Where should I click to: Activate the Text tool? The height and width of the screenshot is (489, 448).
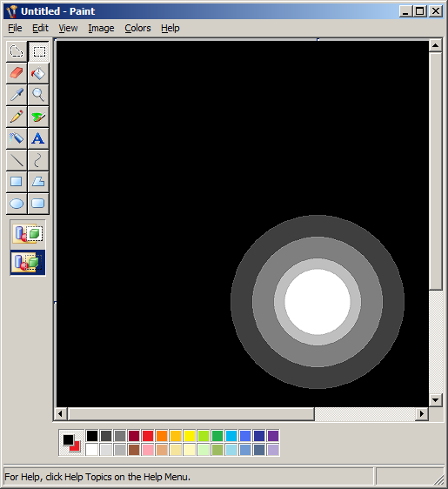point(38,138)
